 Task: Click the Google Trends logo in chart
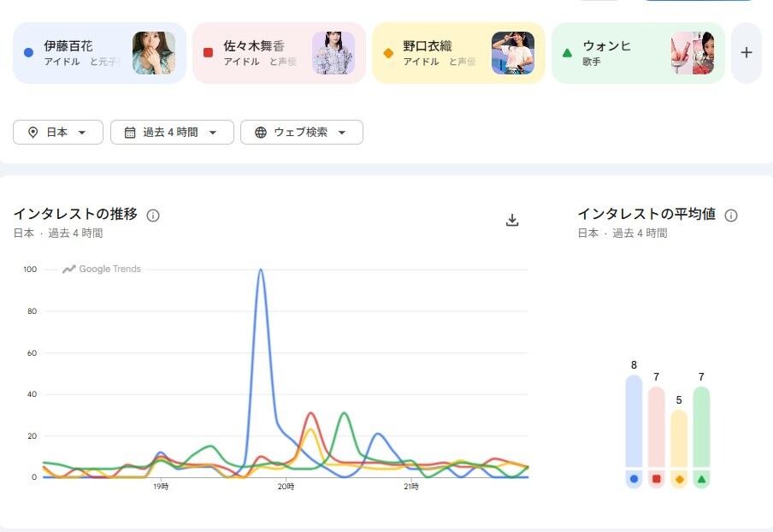102,269
